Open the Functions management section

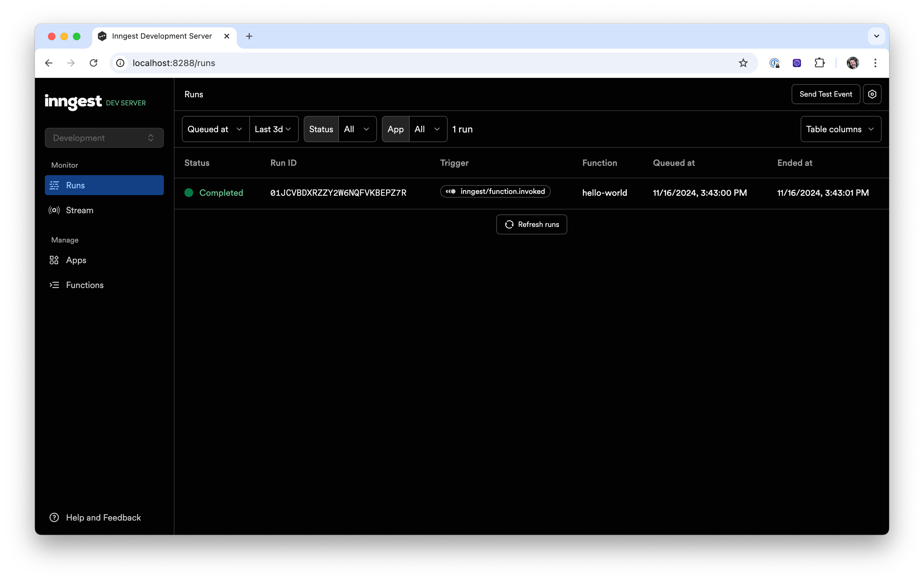[x=84, y=285]
